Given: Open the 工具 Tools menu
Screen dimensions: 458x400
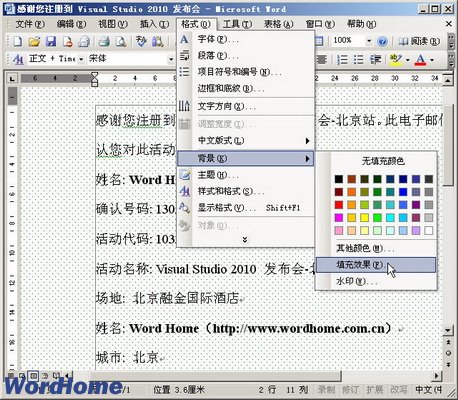Looking at the screenshot, I should click(x=237, y=24).
